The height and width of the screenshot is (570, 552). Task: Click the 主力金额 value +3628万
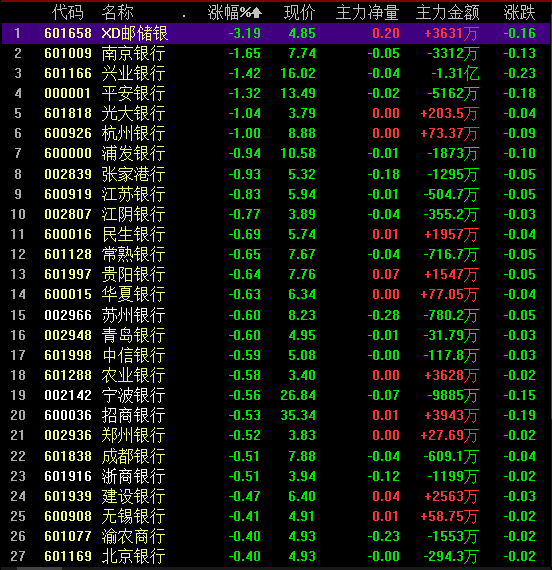tap(452, 375)
